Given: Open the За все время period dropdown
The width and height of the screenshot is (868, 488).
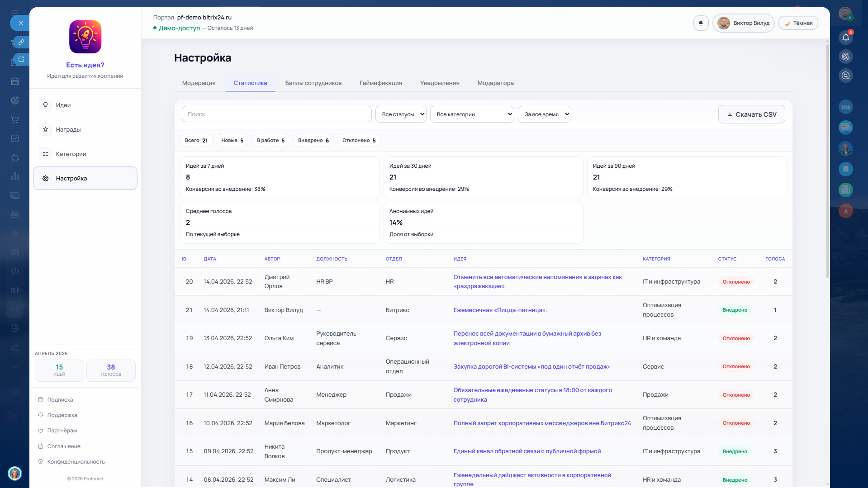Looking at the screenshot, I should coord(544,114).
